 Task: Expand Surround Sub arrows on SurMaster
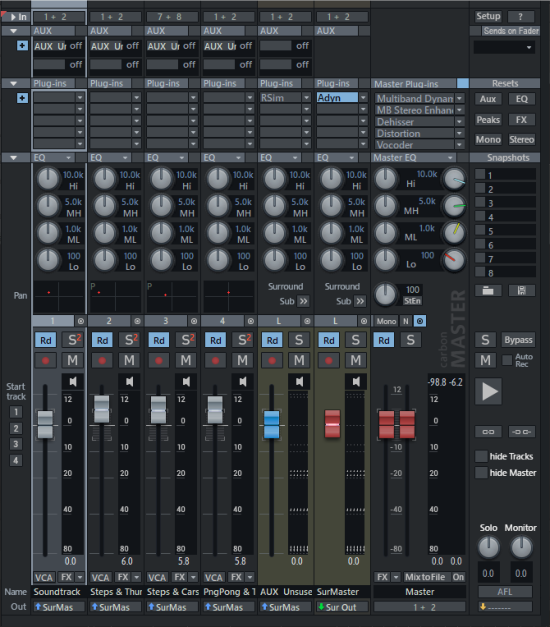pyautogui.click(x=360, y=301)
